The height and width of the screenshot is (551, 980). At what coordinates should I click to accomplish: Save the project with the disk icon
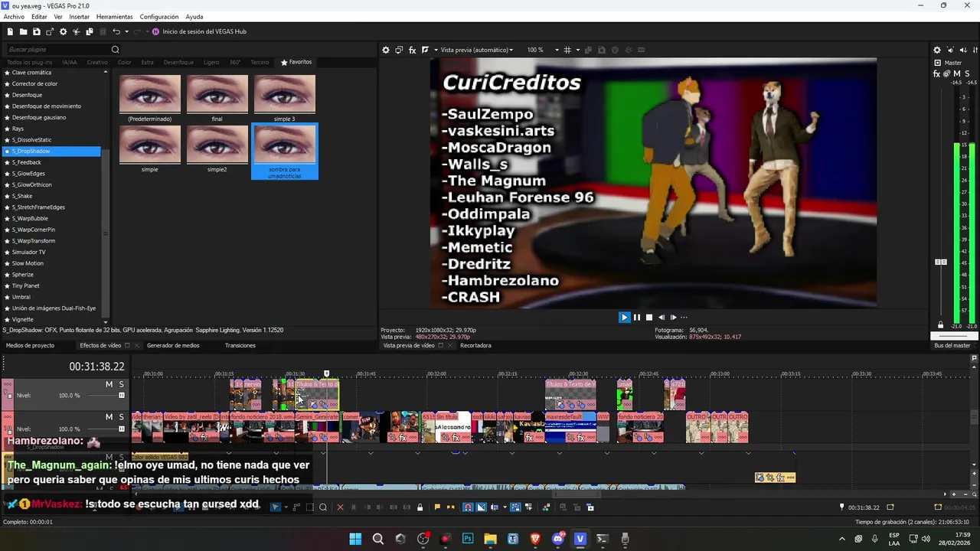37,31
